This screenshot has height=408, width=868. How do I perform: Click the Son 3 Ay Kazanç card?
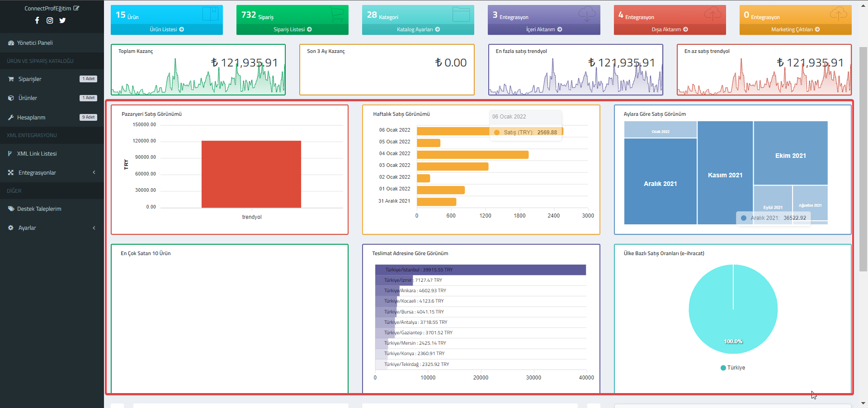point(387,70)
